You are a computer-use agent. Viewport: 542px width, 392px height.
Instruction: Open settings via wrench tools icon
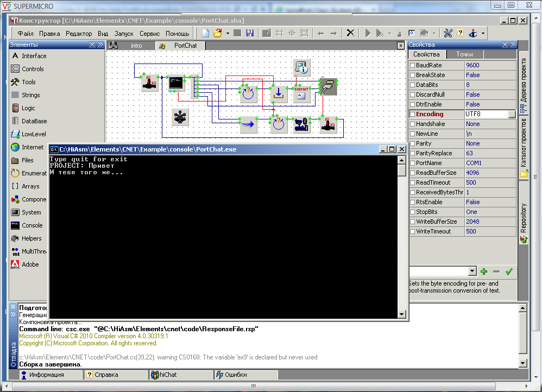pos(448,33)
